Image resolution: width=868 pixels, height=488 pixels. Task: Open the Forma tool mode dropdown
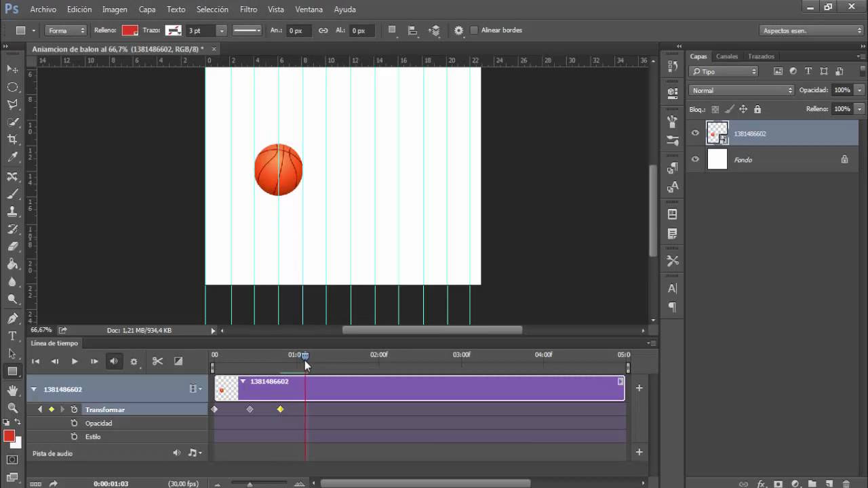tap(66, 30)
